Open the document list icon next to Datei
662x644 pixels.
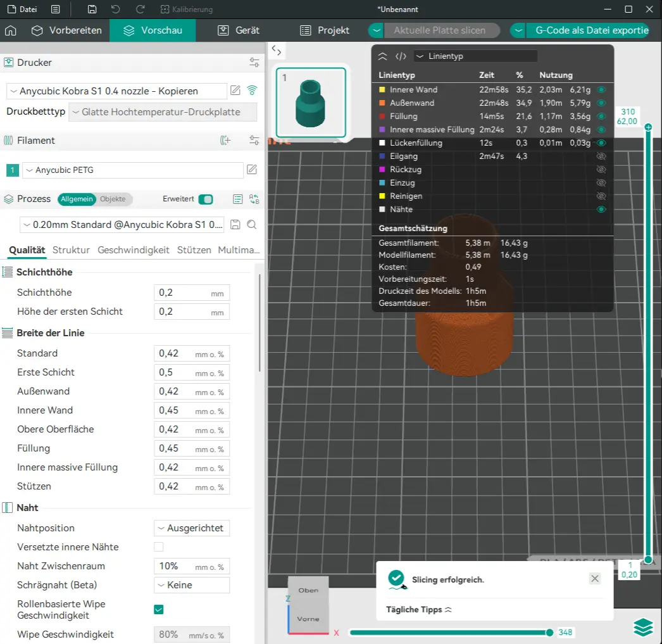pos(55,9)
